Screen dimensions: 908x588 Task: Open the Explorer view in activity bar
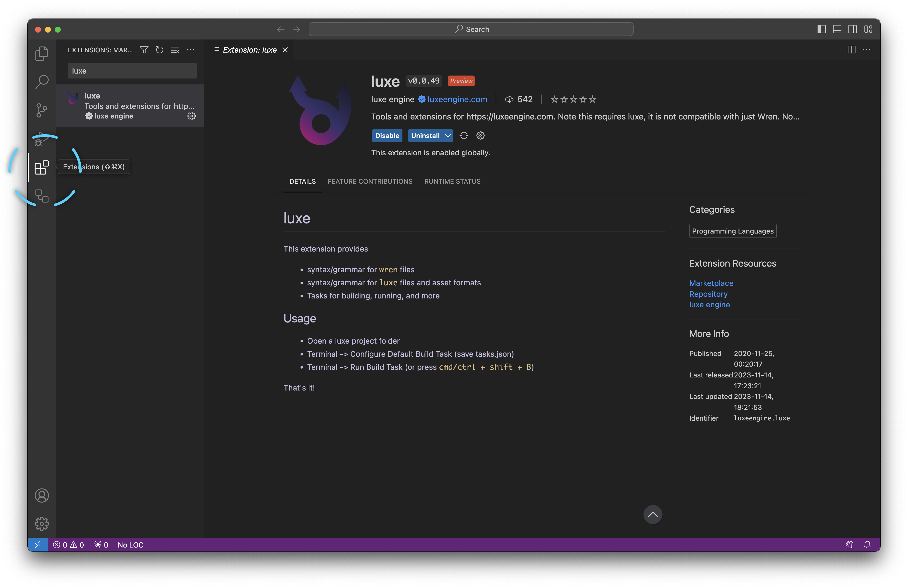pos(42,53)
